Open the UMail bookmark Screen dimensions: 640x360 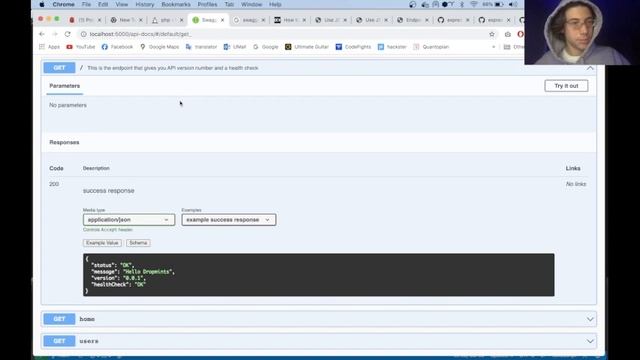tap(235, 47)
